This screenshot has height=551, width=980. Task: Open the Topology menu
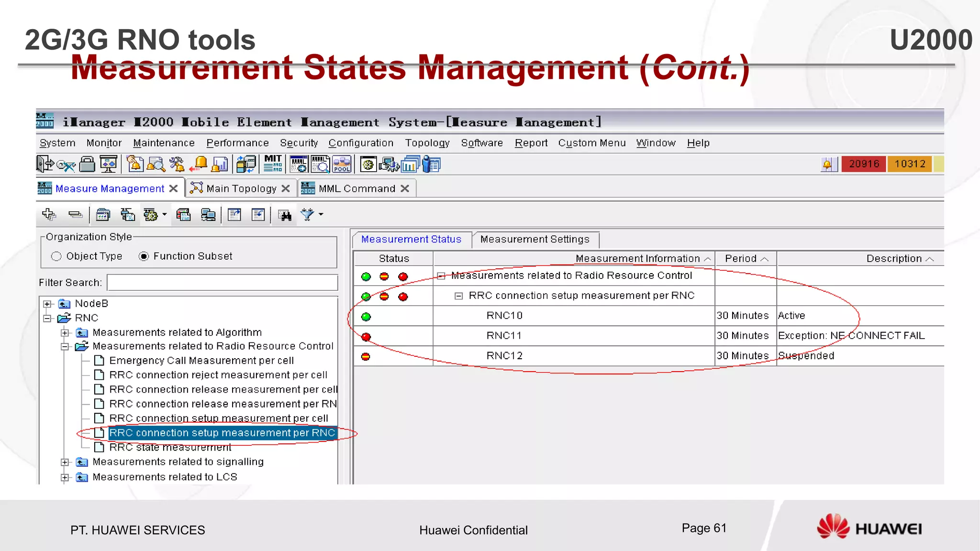[x=427, y=143]
